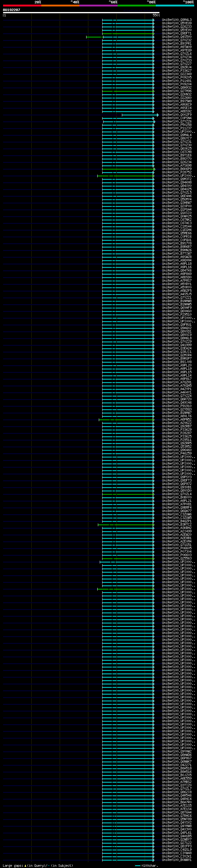Click the cyan ~100% legend segment
197x868 pixels.
point(175,6)
